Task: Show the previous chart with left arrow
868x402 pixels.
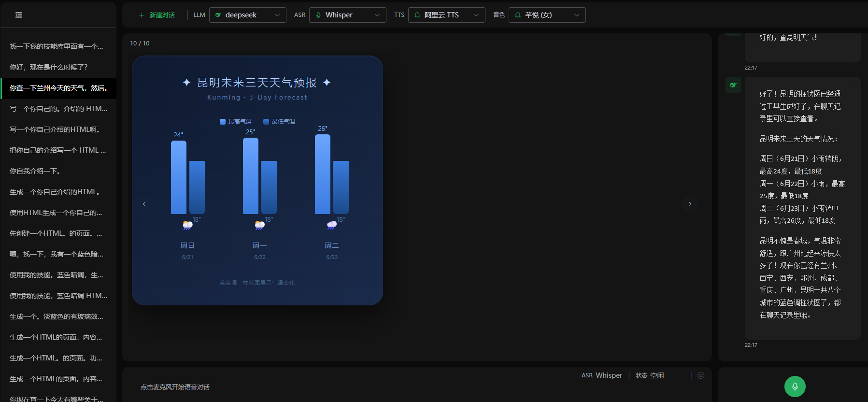Action: pos(144,204)
